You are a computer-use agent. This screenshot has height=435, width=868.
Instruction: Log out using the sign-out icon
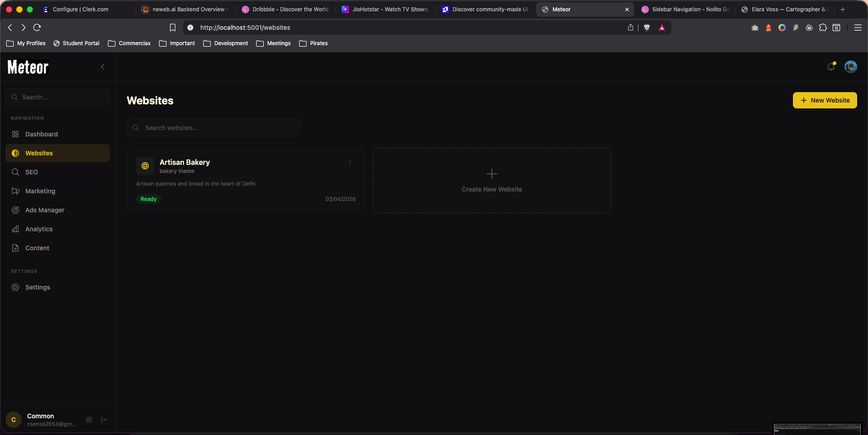coord(104,420)
